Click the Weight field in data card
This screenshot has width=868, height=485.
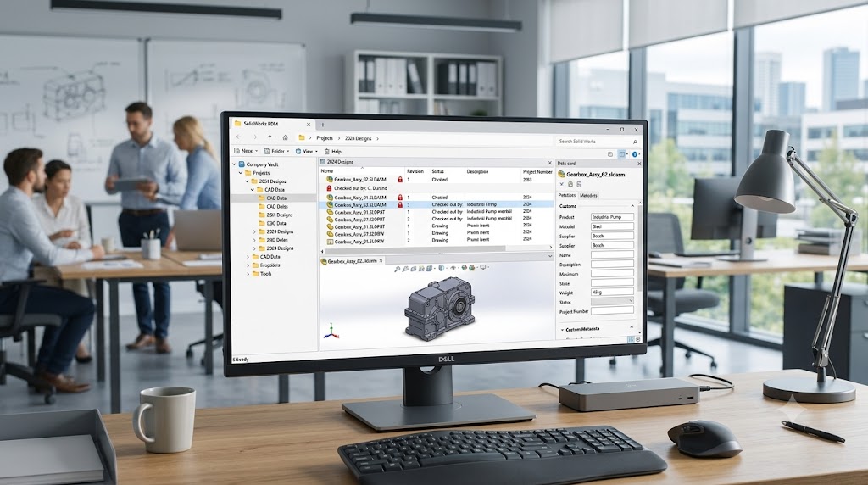[612, 292]
